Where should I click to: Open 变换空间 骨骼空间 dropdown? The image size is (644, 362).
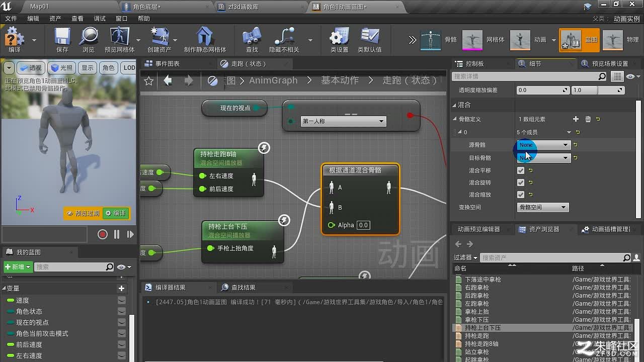[x=543, y=207]
